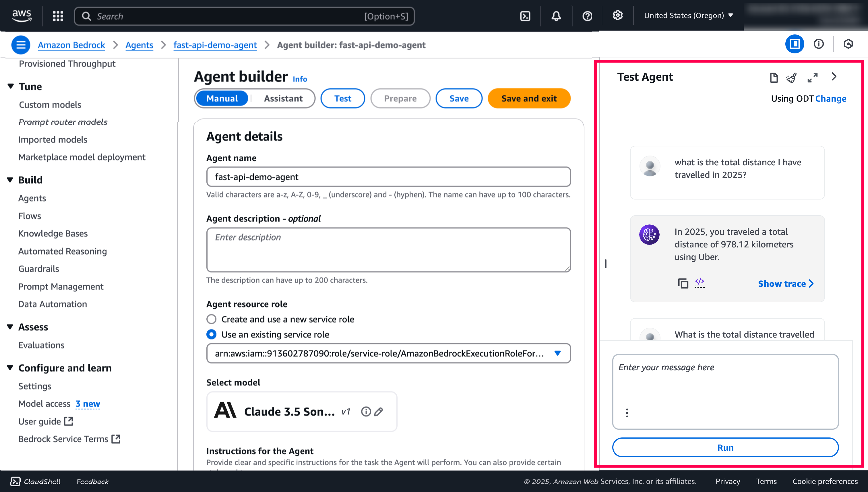Select Create and use a new service role
The image size is (868, 492).
[x=212, y=319]
